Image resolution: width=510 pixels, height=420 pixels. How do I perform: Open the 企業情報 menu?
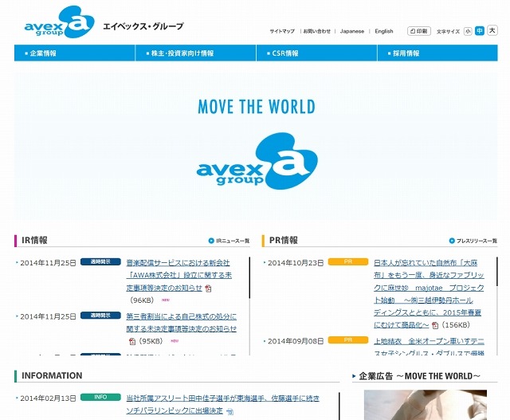pyautogui.click(x=74, y=53)
